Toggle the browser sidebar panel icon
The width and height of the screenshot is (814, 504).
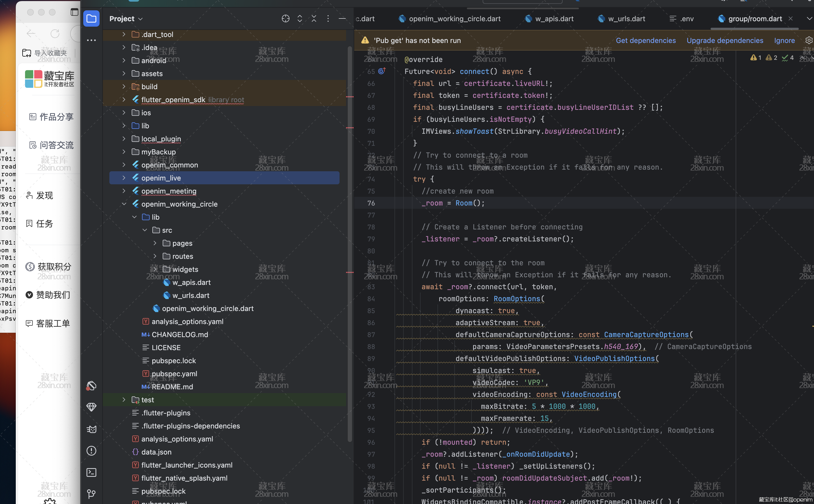pyautogui.click(x=74, y=12)
